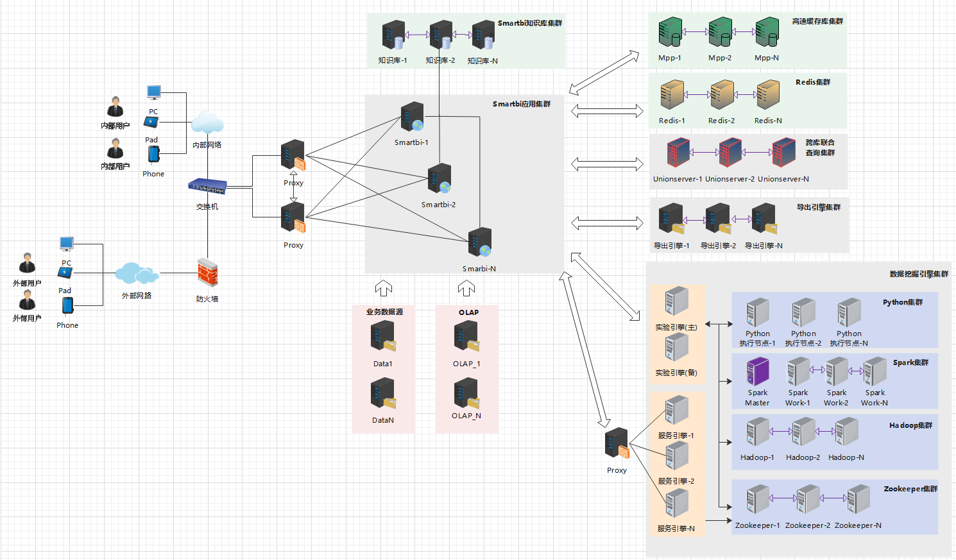This screenshot has height=560, width=956.
Task: Click the Zookeeper集群 title text
Action: [x=911, y=489]
